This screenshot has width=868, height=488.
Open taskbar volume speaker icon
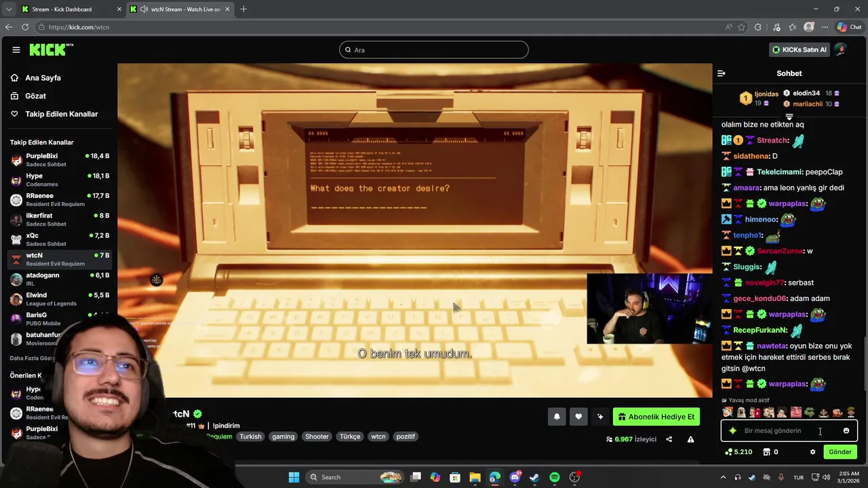[x=826, y=477]
